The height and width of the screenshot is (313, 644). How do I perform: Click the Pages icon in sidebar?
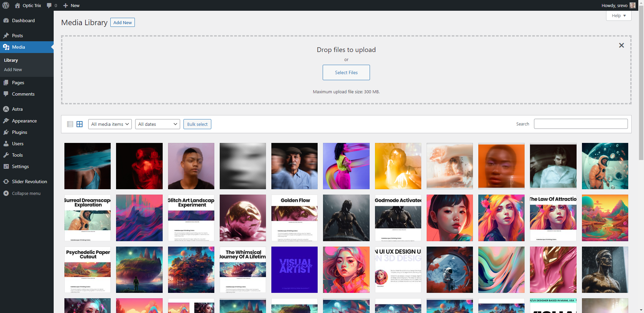tap(6, 83)
